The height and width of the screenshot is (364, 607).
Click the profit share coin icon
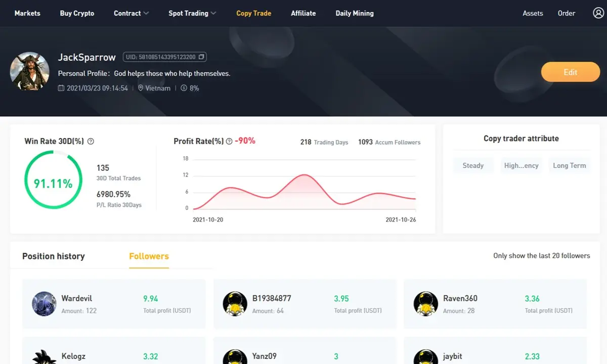pyautogui.click(x=184, y=88)
